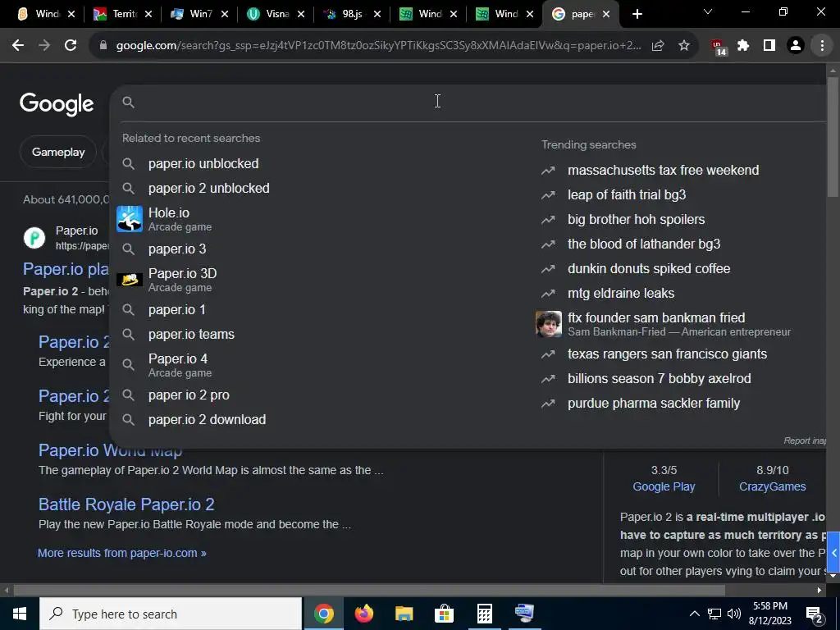Viewport: 840px width, 630px height.
Task: Click the horizontal page scrollbar
Action: 369,590
